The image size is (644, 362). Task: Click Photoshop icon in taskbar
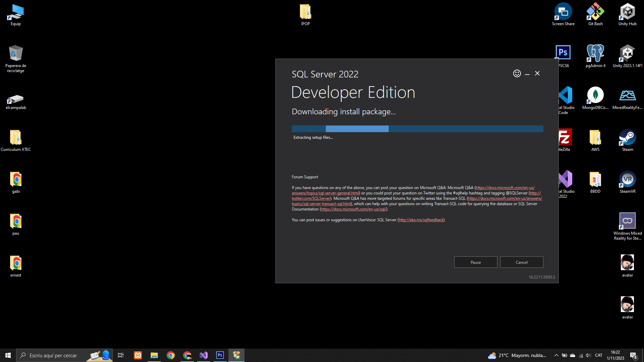220,355
